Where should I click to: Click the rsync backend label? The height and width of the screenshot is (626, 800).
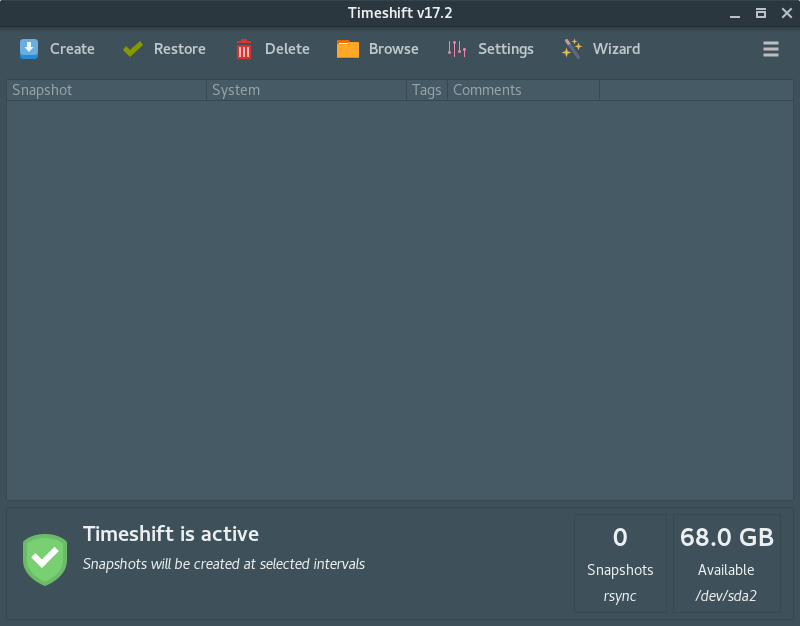click(x=620, y=595)
